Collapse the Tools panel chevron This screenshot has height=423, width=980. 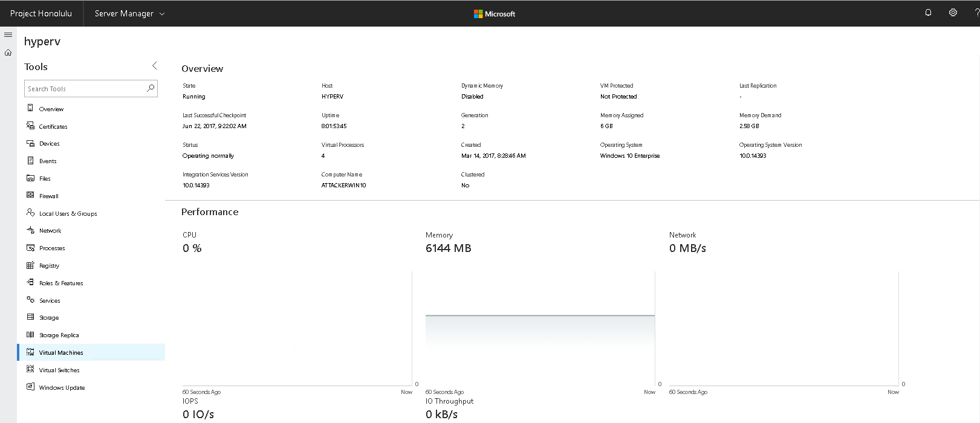154,66
